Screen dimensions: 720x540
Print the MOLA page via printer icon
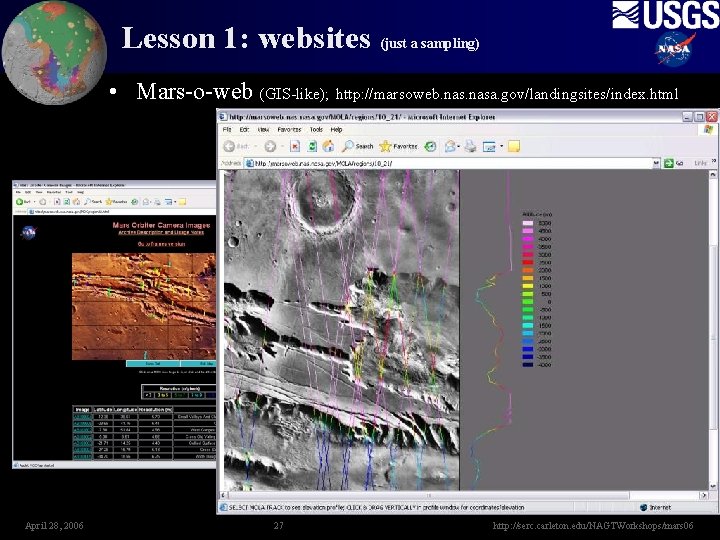click(470, 146)
